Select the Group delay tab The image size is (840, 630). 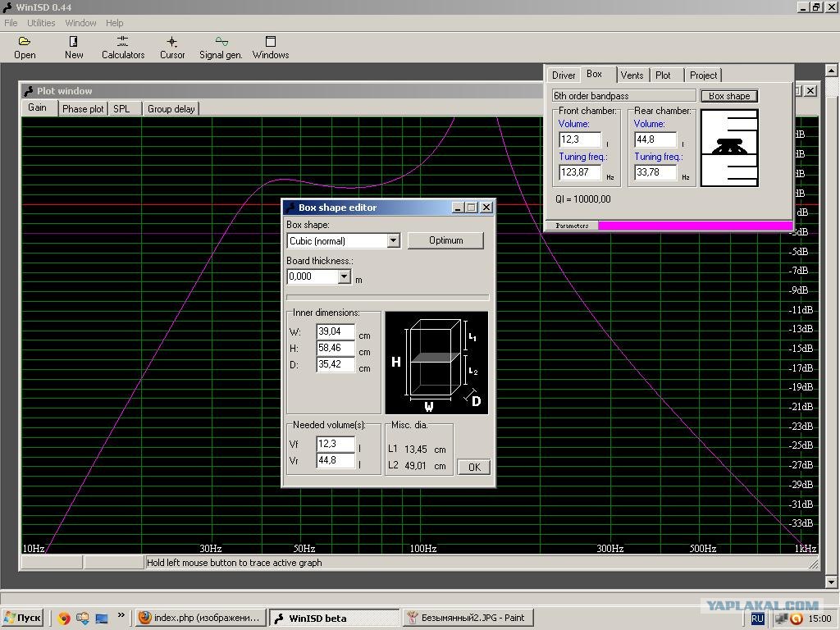171,108
